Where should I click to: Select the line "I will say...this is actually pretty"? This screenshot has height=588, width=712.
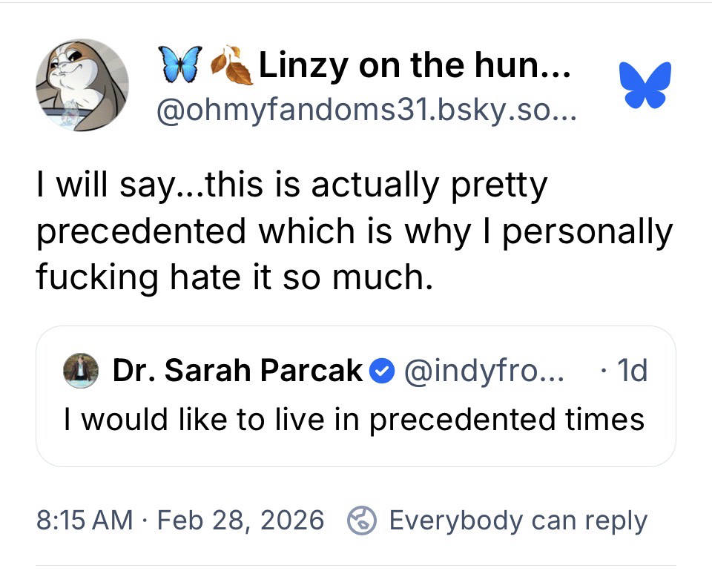pos(291,186)
